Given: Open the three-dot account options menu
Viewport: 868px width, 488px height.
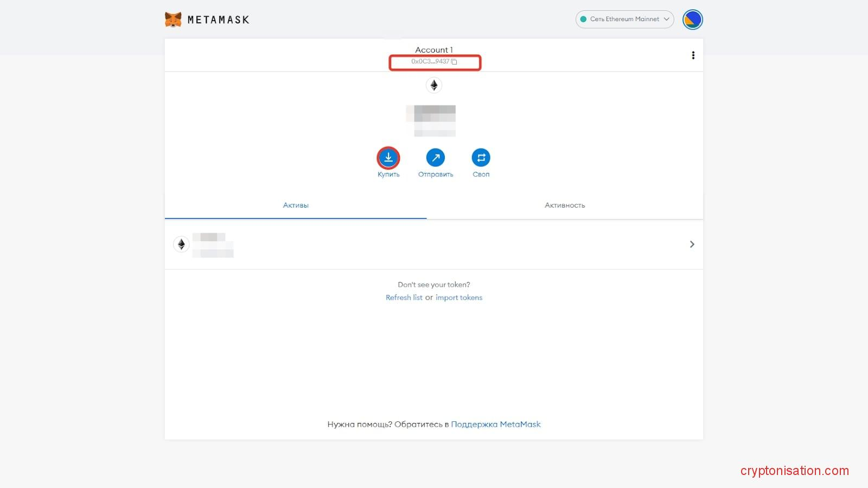Looking at the screenshot, I should 693,55.
